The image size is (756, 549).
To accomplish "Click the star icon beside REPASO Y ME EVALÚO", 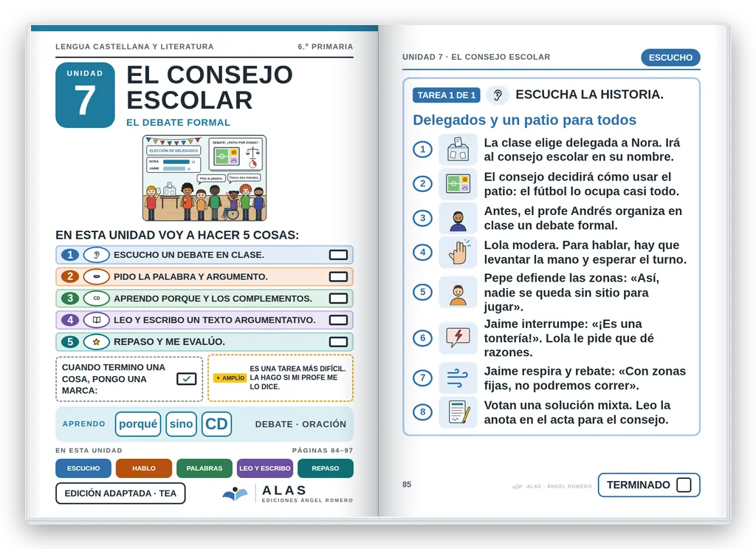I will [97, 341].
